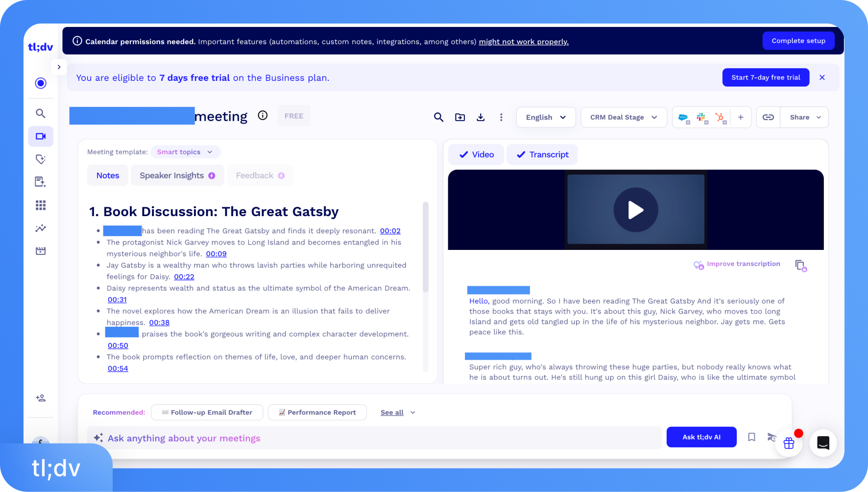Image resolution: width=868 pixels, height=492 pixels.
Task: Click the download recording icon
Action: pos(481,117)
